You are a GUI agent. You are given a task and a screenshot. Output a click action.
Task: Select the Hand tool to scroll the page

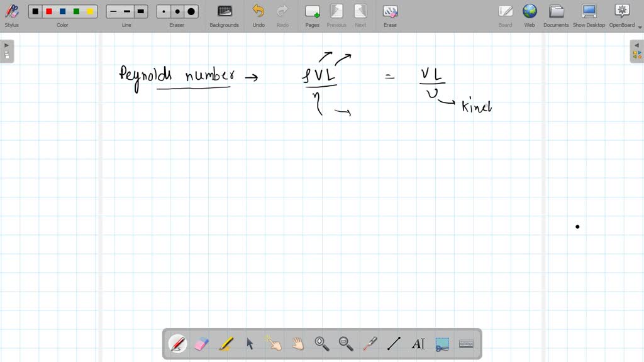297,344
